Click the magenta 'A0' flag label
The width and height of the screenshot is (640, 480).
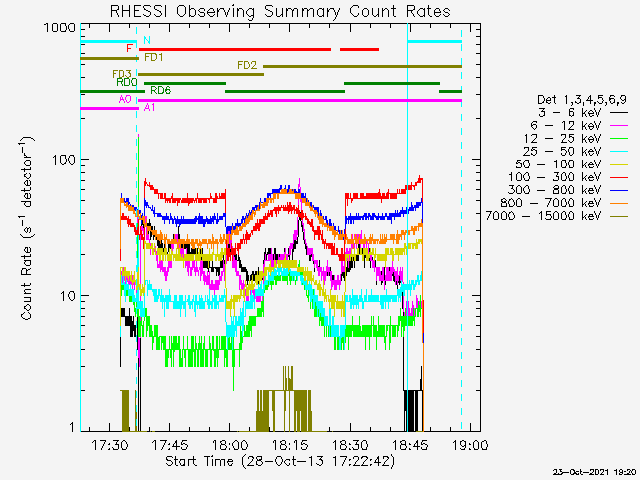click(125, 99)
